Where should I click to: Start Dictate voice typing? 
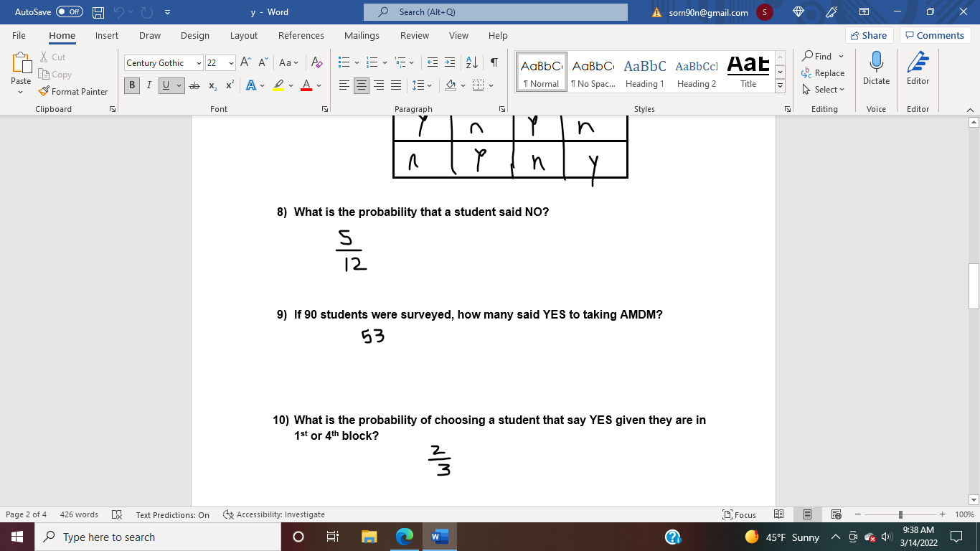(876, 70)
